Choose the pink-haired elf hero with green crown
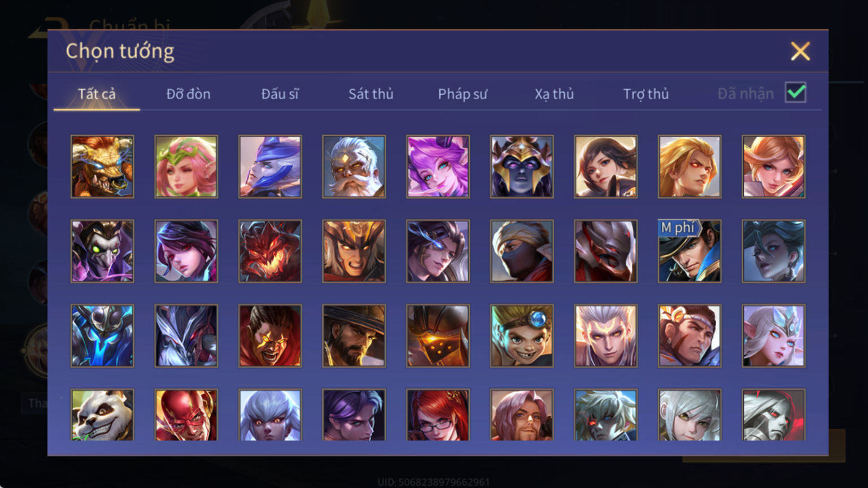 click(x=186, y=167)
